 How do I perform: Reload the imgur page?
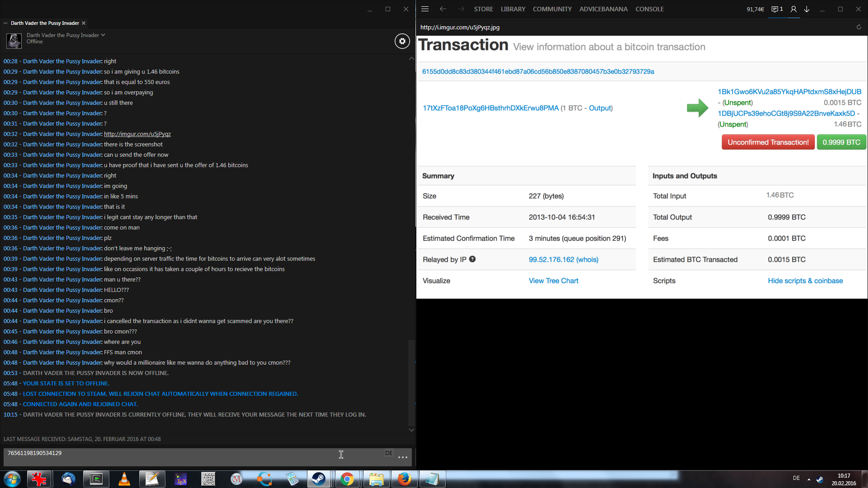click(859, 27)
